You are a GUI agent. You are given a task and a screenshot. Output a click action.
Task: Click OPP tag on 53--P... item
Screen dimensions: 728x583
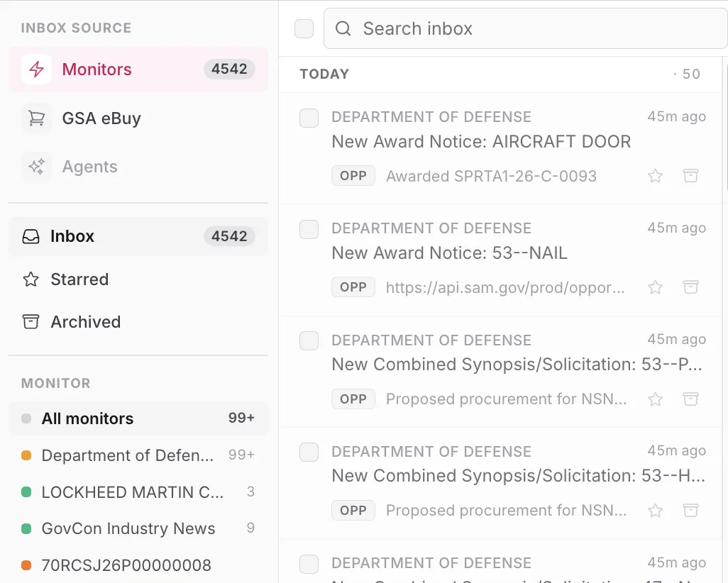click(x=353, y=399)
